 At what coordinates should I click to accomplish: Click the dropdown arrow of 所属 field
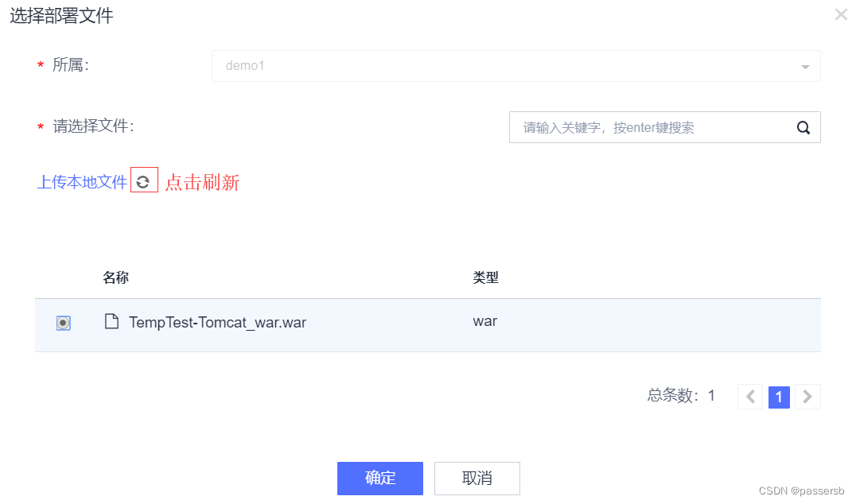(x=804, y=67)
